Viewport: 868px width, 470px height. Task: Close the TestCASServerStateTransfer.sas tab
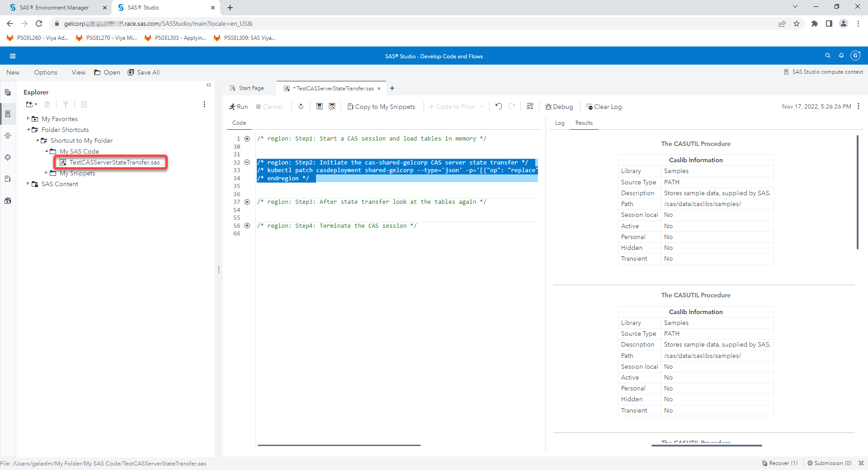379,89
